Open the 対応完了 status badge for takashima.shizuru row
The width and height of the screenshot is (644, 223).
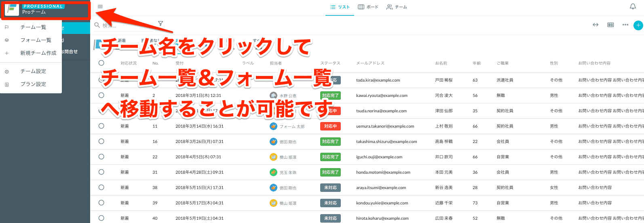click(330, 142)
